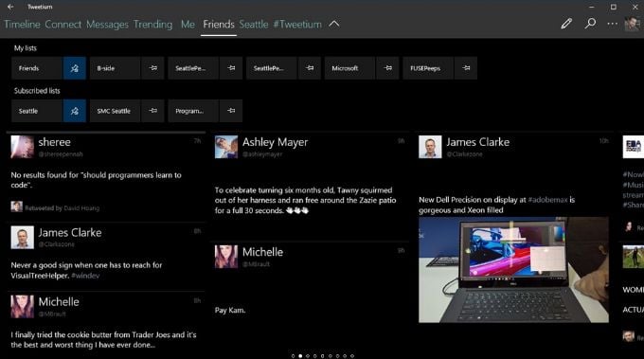Open search with magnifier icon
This screenshot has height=359, width=644.
[590, 24]
